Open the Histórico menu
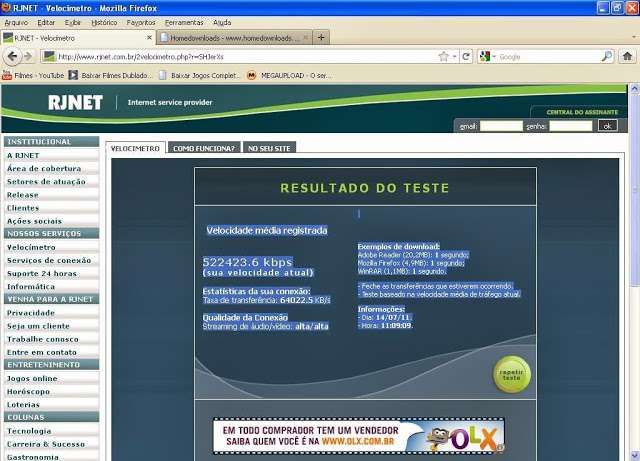The image size is (640, 461). (x=104, y=22)
